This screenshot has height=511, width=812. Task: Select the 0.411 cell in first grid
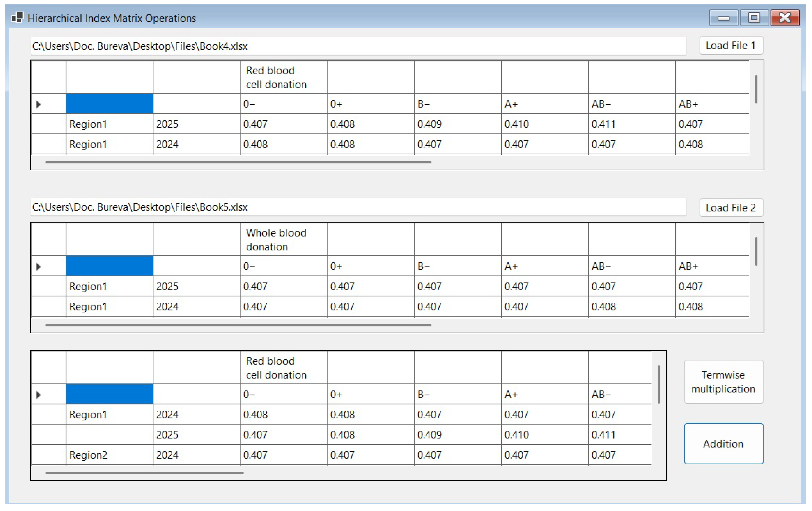[x=631, y=124]
